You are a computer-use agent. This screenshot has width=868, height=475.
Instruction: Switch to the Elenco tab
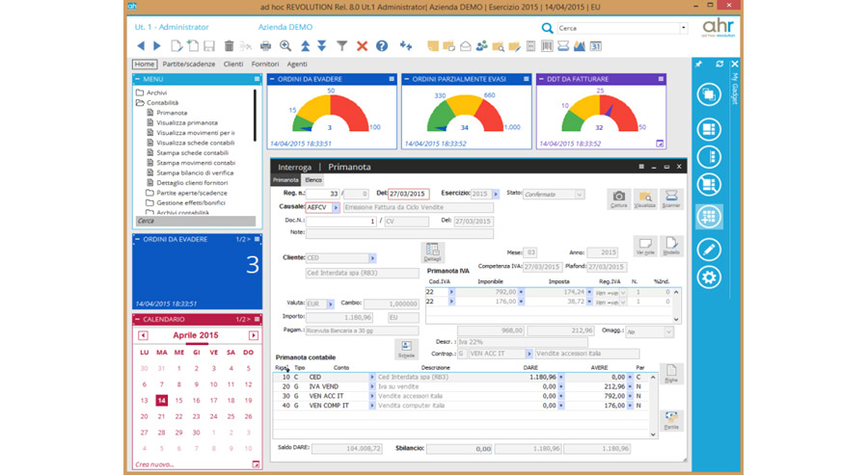tap(313, 180)
